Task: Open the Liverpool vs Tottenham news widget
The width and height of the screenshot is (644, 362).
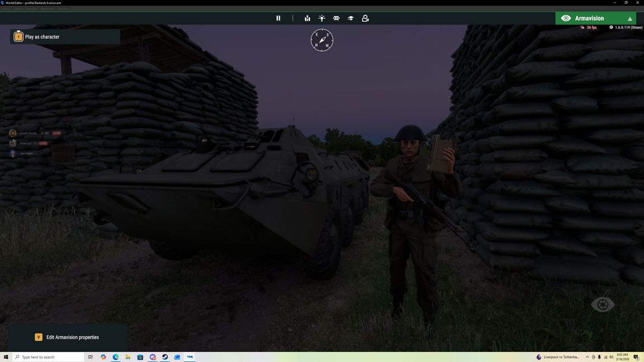Action: [x=559, y=357]
